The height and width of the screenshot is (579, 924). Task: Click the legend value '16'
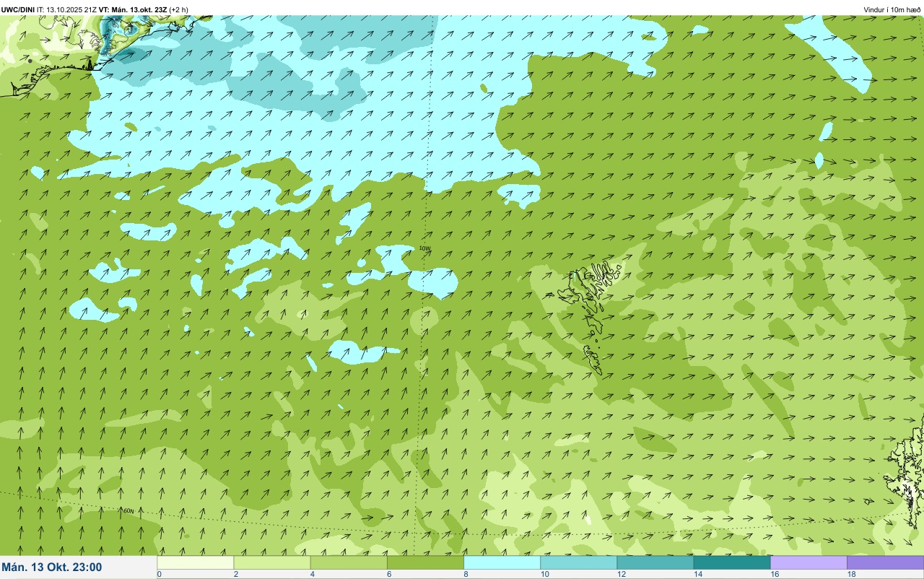(774, 575)
